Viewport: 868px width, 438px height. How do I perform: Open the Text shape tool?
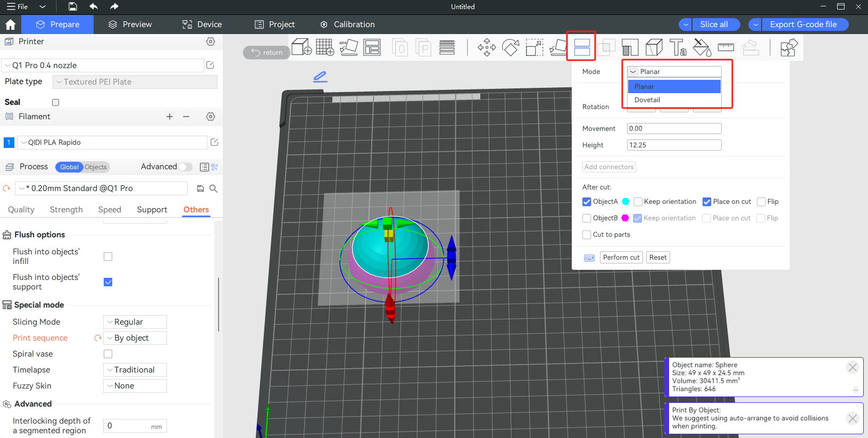(x=678, y=47)
